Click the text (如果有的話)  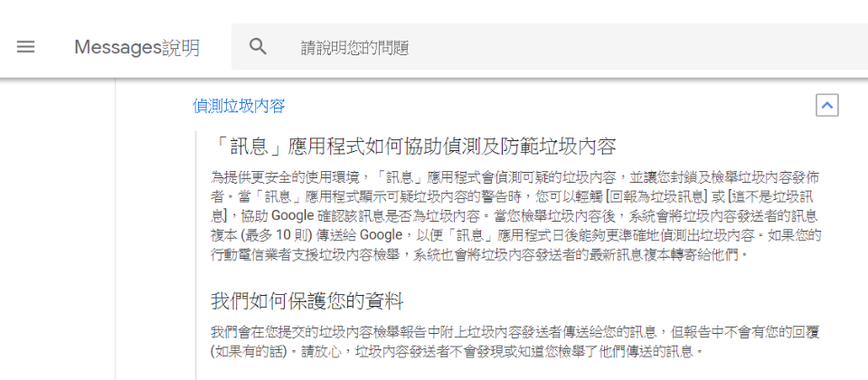[247, 352]
